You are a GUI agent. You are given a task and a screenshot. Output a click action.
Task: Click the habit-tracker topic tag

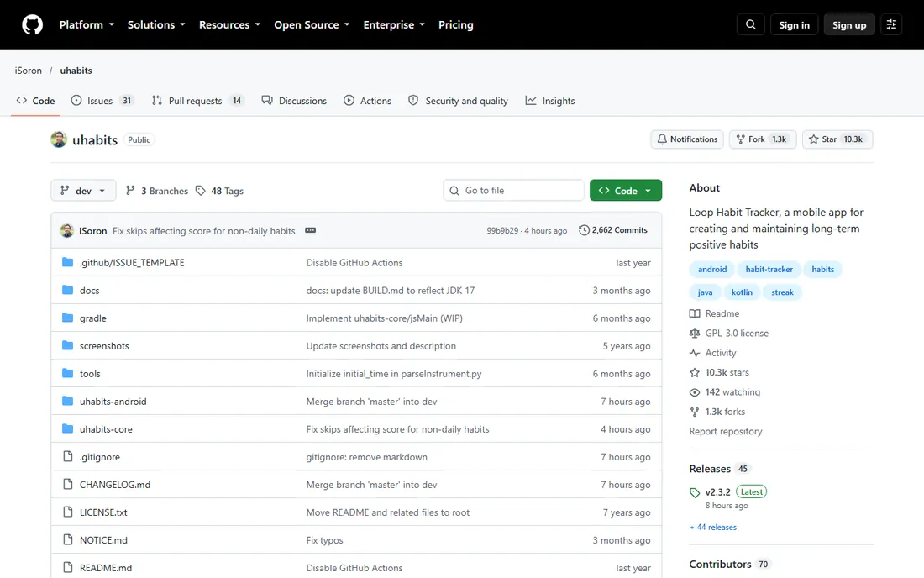[769, 270]
